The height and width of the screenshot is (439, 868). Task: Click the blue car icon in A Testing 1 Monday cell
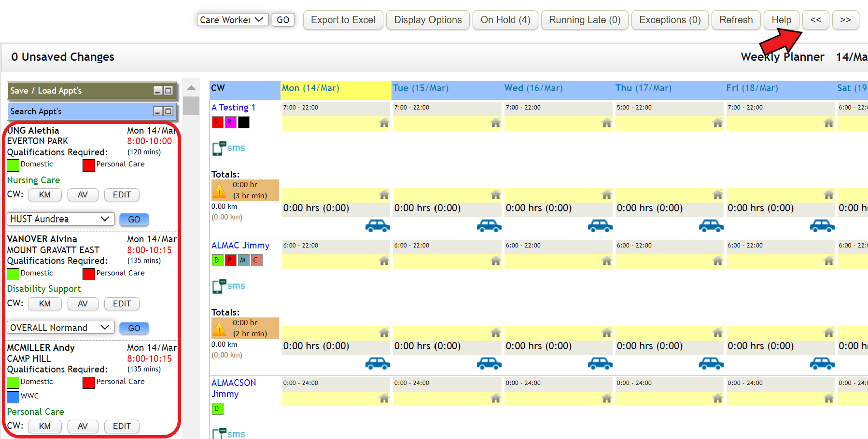pyautogui.click(x=377, y=226)
